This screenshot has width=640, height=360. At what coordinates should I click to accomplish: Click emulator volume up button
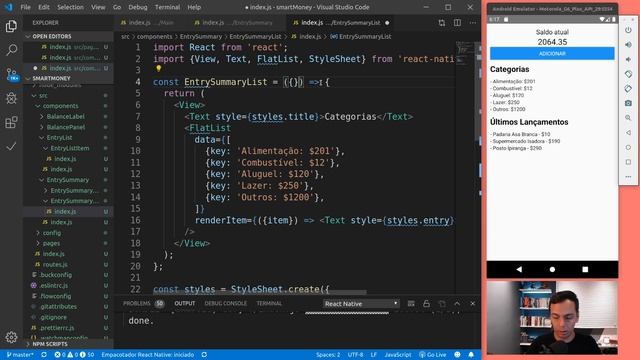[x=628, y=45]
